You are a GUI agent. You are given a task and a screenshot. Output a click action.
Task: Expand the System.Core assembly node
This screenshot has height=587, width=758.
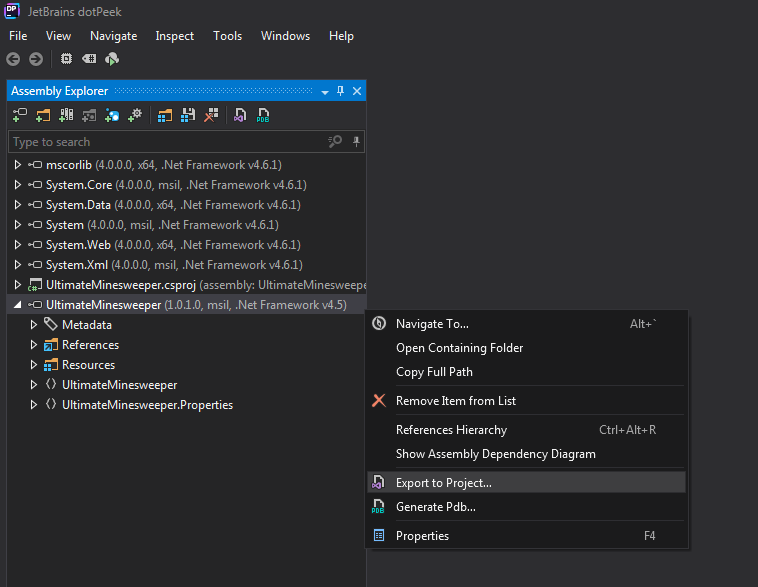pos(17,185)
